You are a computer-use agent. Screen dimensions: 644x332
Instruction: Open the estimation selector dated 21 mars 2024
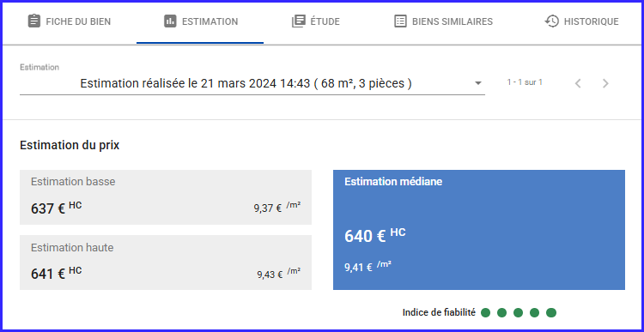pos(252,83)
